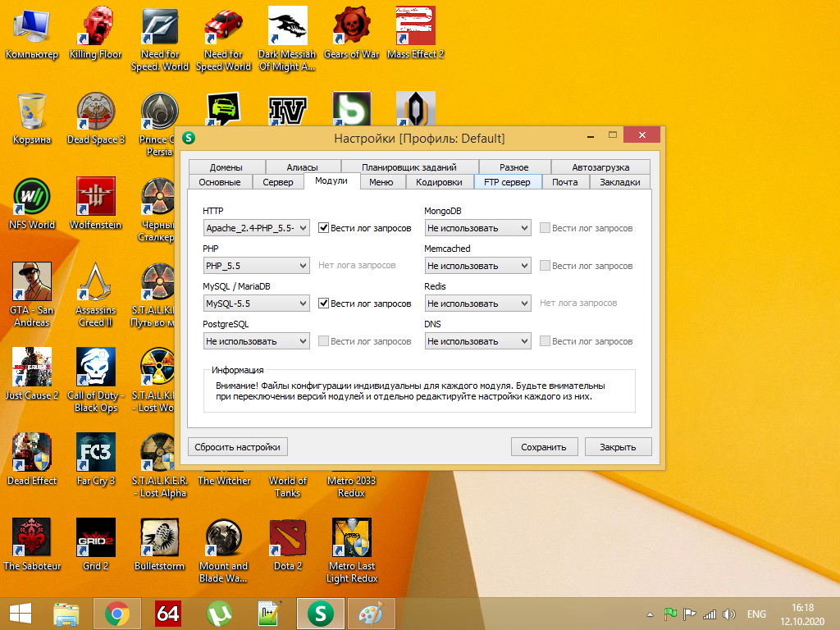Click the AIDA64 taskbar icon
Screen dimensions: 840x630
168,613
